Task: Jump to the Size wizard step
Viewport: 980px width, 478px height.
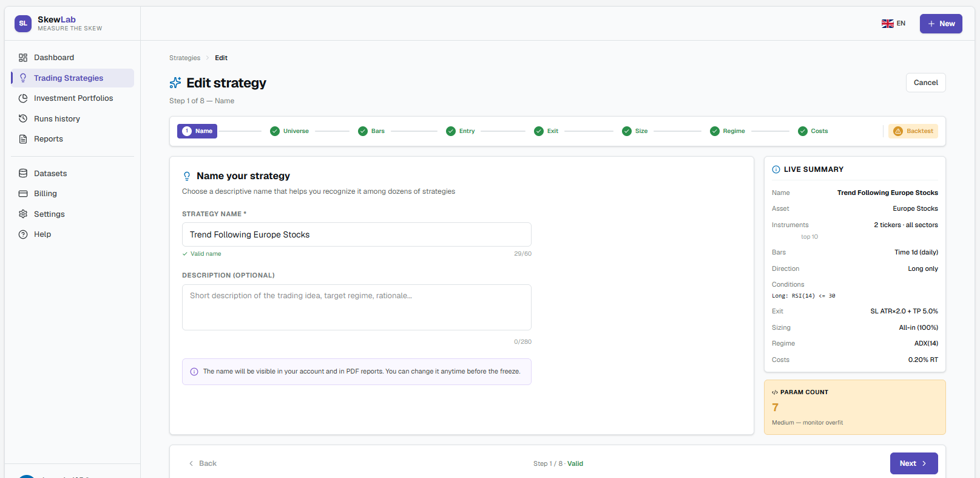Action: coord(635,131)
